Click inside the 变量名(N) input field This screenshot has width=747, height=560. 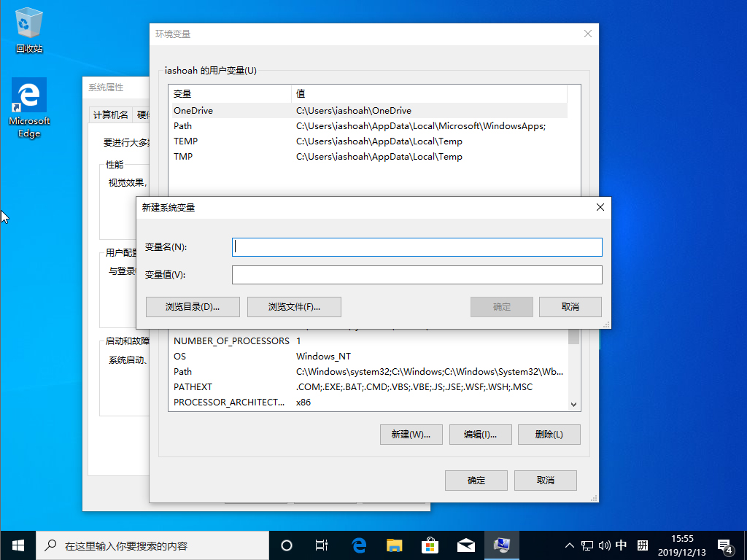tap(417, 246)
